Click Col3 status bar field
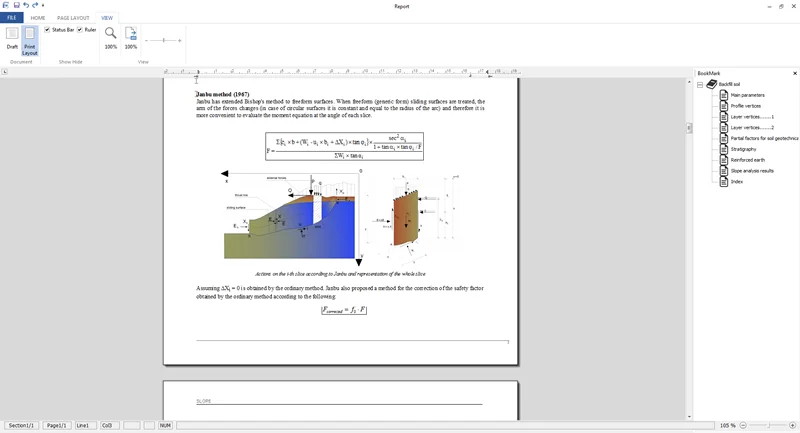 109,425
